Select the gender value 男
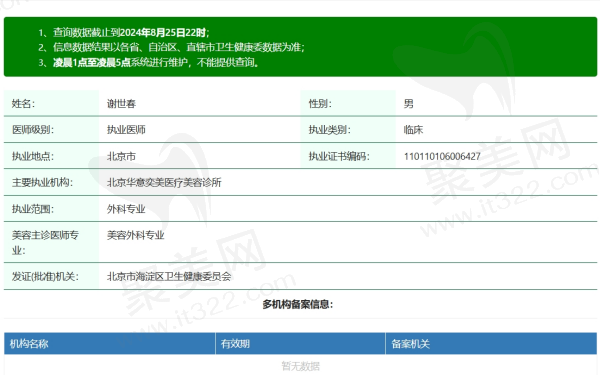 pyautogui.click(x=409, y=104)
